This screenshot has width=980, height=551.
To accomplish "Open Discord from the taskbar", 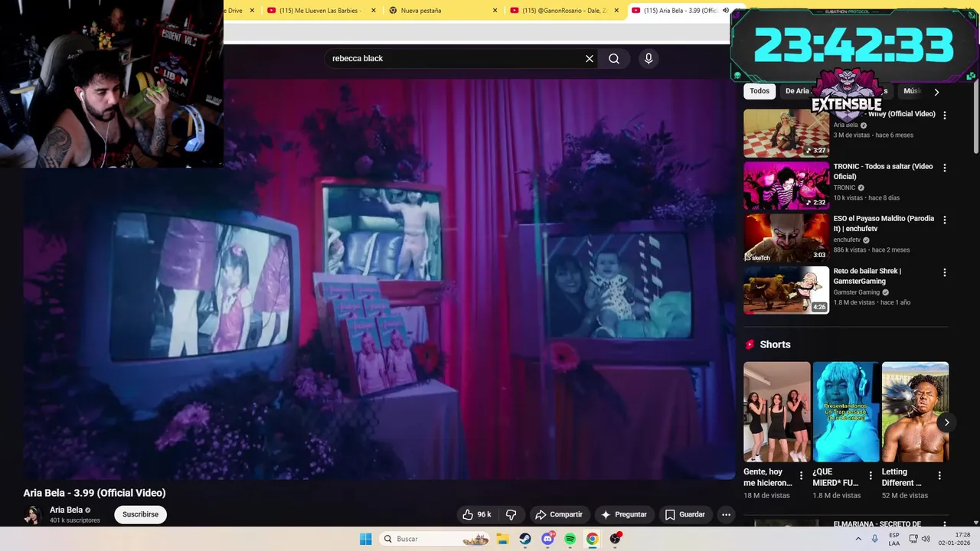I will (547, 539).
